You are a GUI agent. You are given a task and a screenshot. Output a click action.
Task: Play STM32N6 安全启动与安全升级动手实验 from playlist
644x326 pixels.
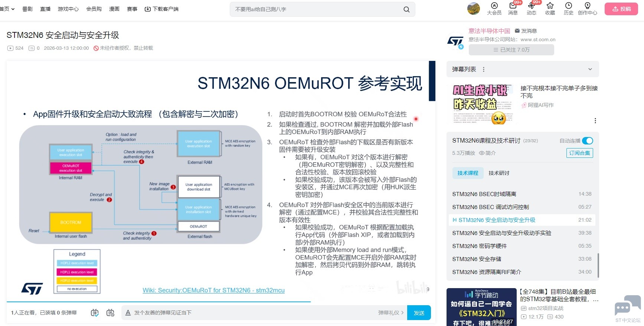522,233
